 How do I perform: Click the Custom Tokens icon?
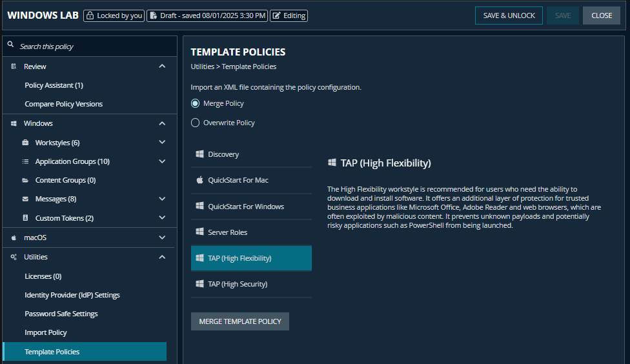pos(25,217)
